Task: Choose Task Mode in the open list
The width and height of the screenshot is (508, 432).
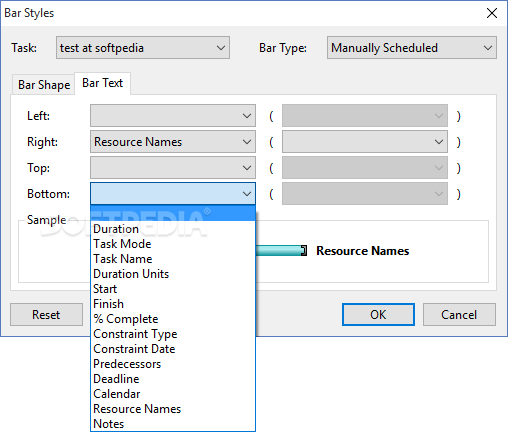Action: pos(173,244)
